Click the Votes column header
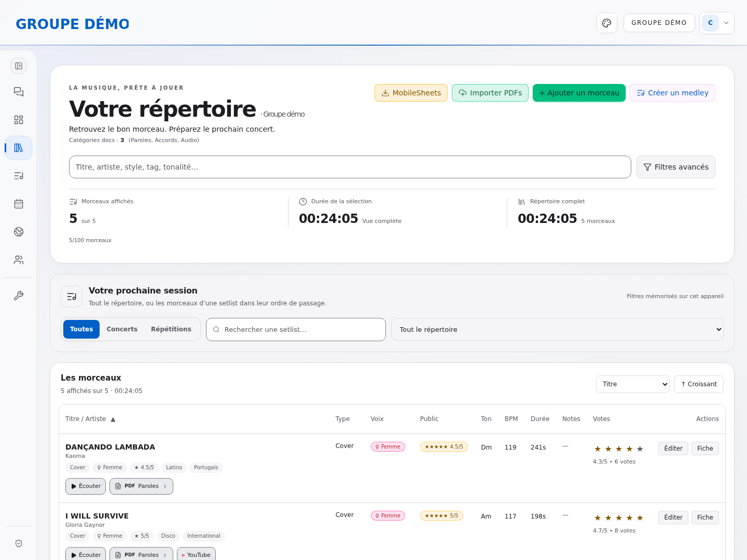The width and height of the screenshot is (747, 560). pos(601,419)
